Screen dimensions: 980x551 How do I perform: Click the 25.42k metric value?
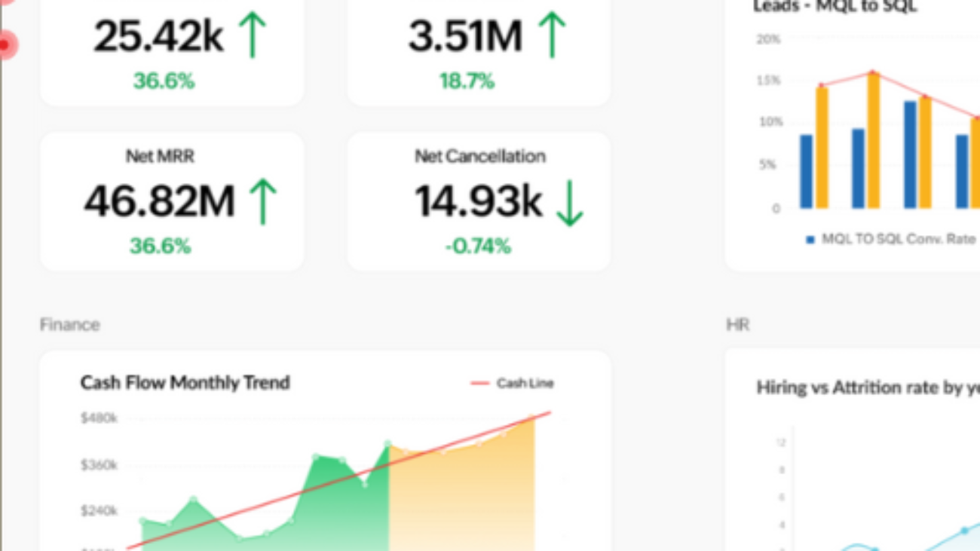click(x=159, y=35)
